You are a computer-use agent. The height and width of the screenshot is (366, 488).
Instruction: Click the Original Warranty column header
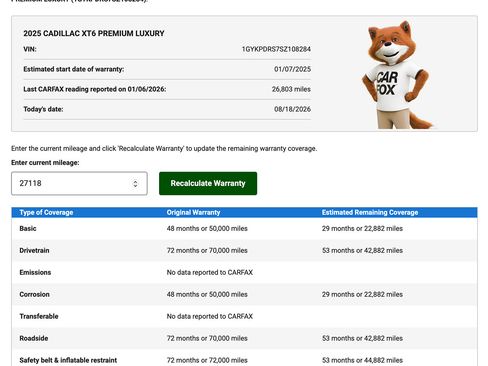click(x=193, y=212)
